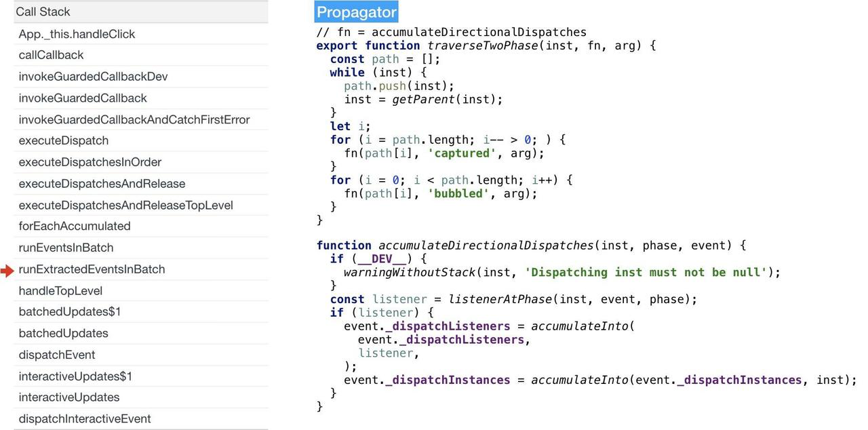Click the Propagator heading

pos(356,12)
